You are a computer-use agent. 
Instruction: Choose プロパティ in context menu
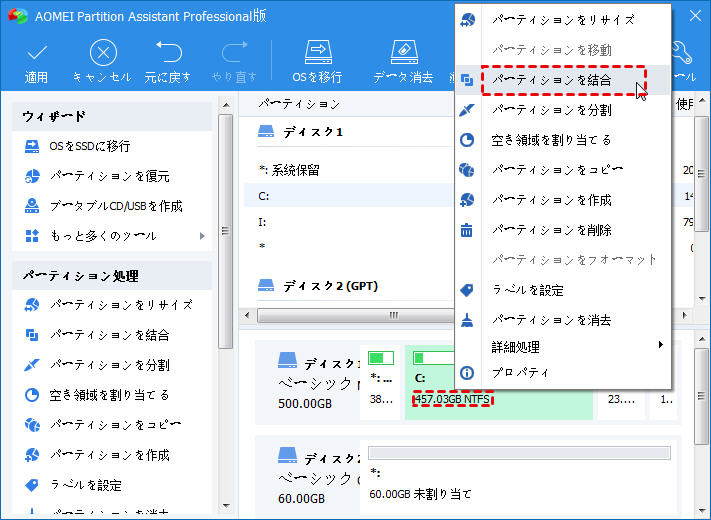coord(563,373)
